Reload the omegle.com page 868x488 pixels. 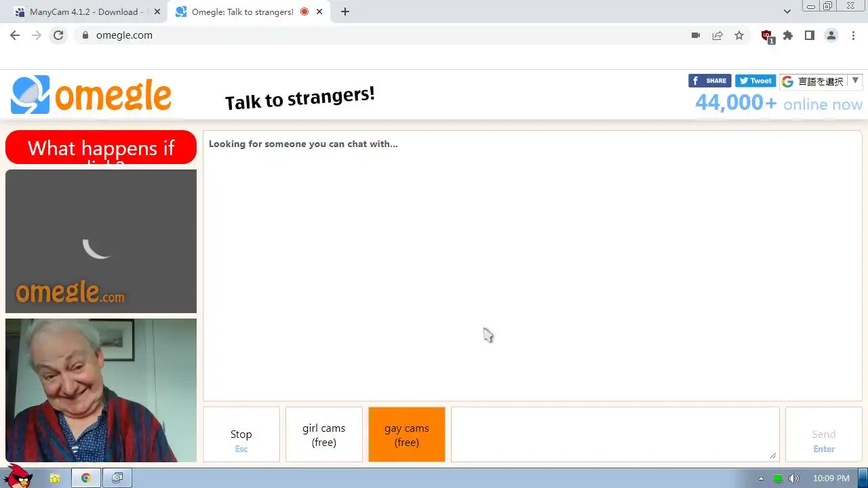coord(58,35)
